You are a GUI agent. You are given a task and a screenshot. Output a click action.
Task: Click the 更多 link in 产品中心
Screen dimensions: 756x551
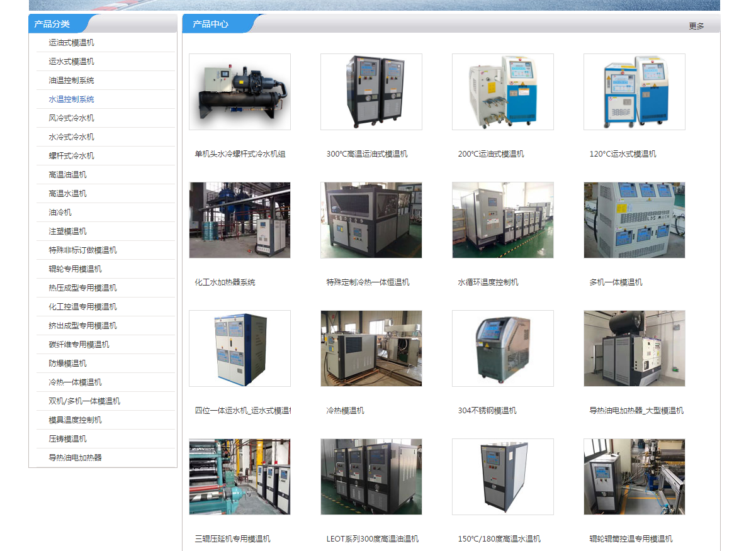696,26
